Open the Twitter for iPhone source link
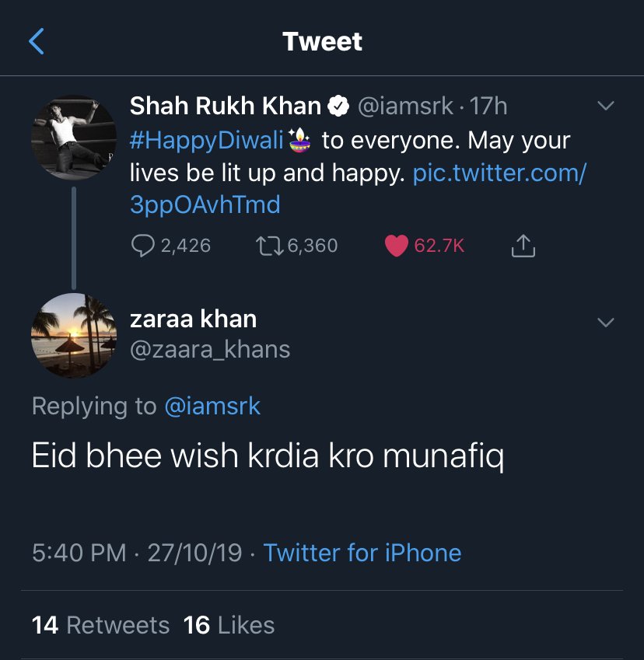Screen dimensions: 644x660 (x=362, y=553)
